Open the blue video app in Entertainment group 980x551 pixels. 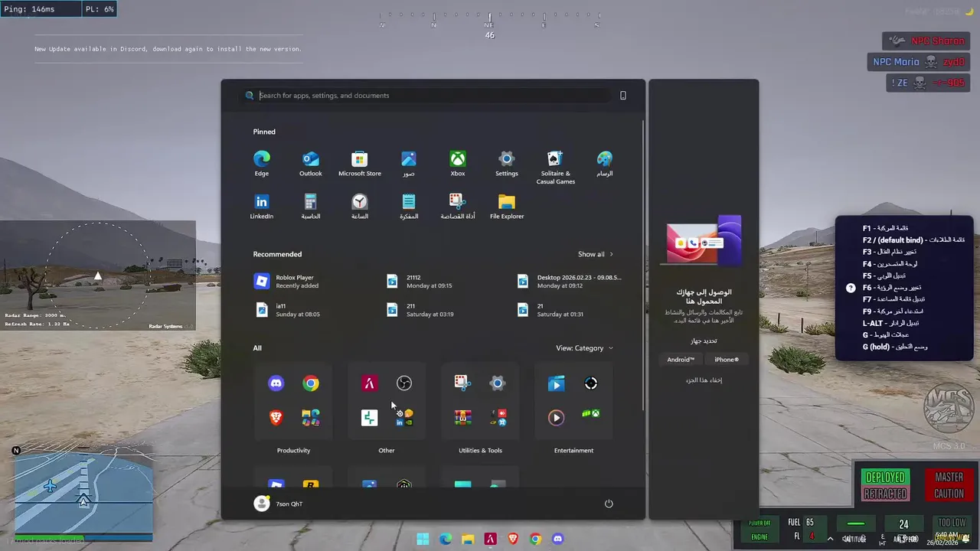556,383
